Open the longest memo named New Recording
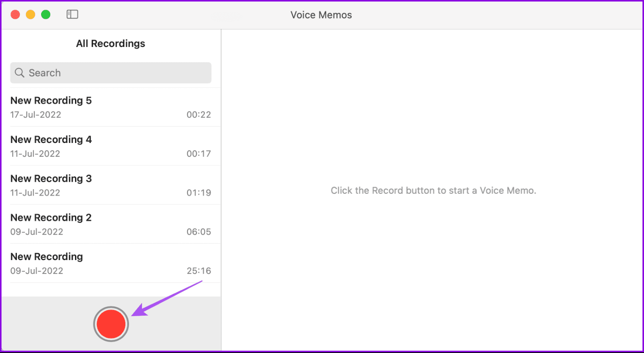The width and height of the screenshot is (644, 353). pos(110,263)
